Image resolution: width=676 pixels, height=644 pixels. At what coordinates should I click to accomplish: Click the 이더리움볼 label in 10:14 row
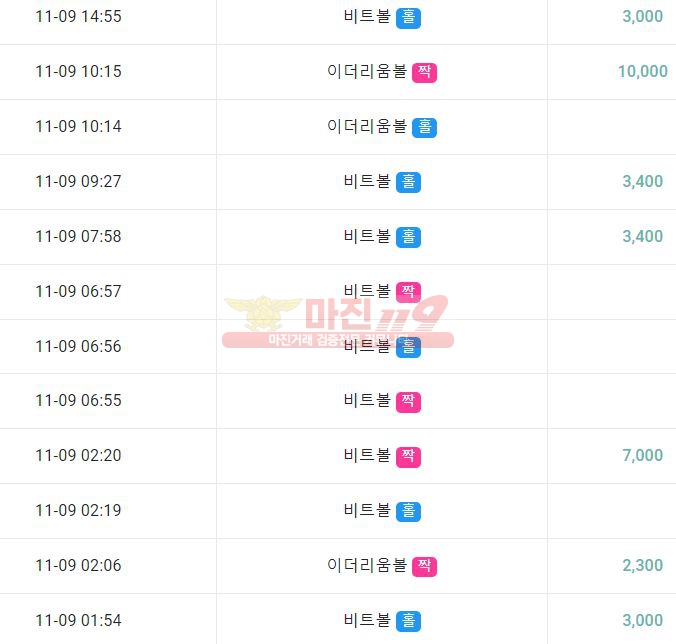367,126
